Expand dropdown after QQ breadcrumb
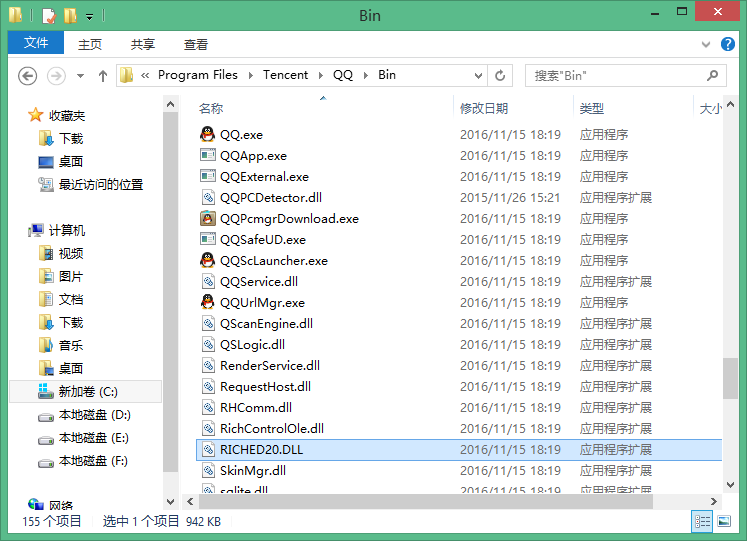This screenshot has width=747, height=541. (x=366, y=75)
